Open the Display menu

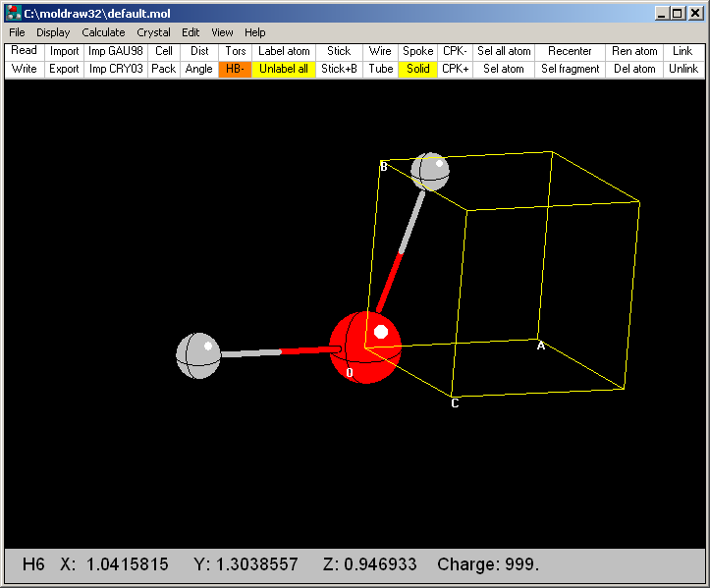[x=53, y=32]
